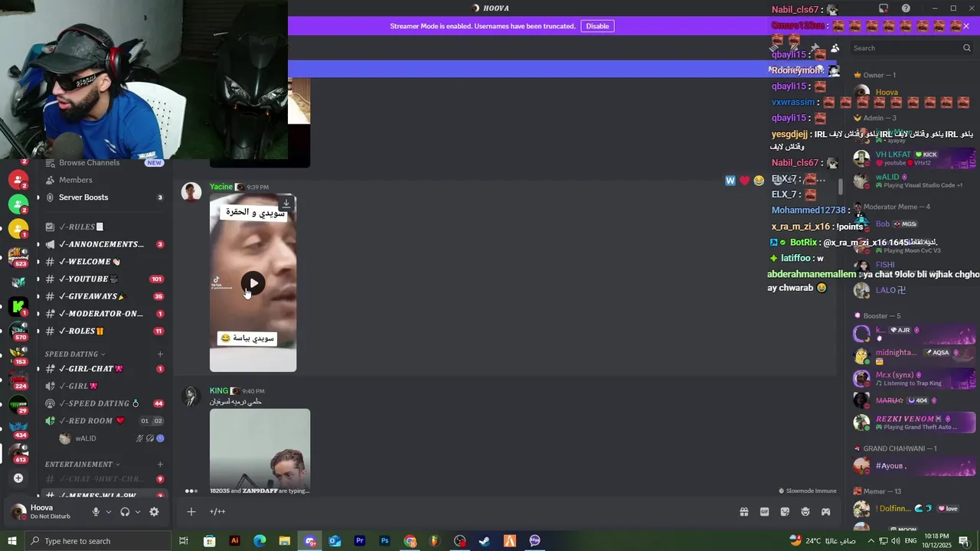Add a server with plus button
The image size is (980, 551).
pyautogui.click(x=18, y=478)
